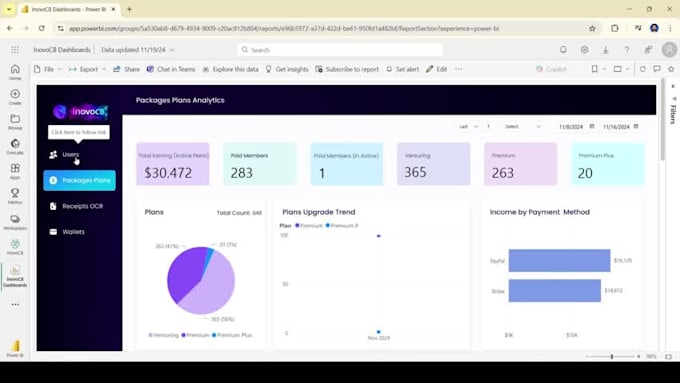Open the help question mark icon
This screenshot has width=680, height=383.
tap(627, 49)
